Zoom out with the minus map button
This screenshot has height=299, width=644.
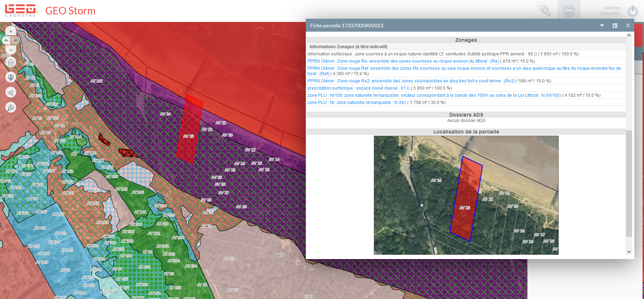(x=11, y=50)
